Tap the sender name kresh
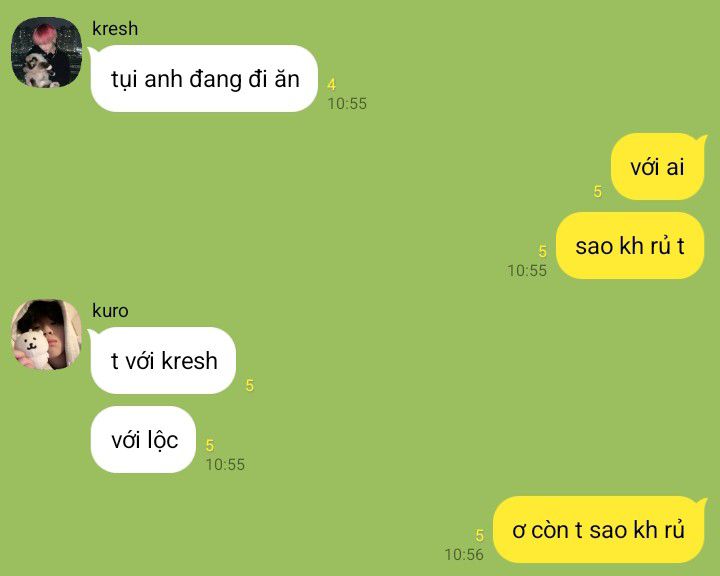This screenshot has height=576, width=720. click(x=115, y=28)
